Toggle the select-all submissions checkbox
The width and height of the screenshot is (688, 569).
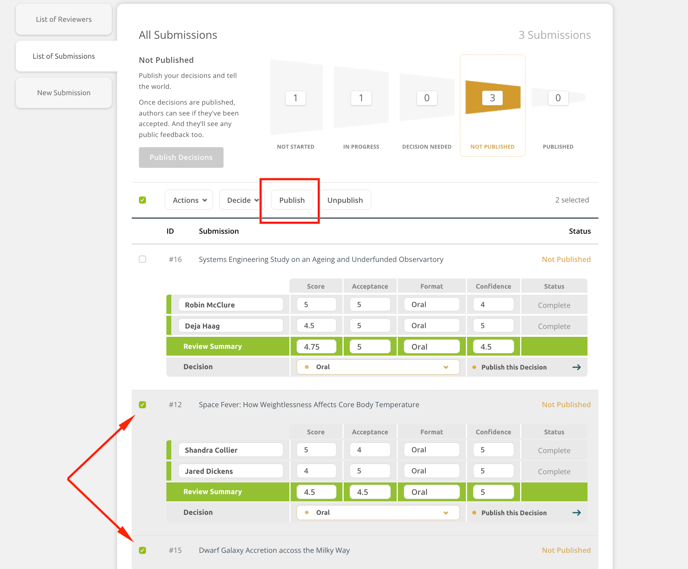click(142, 200)
